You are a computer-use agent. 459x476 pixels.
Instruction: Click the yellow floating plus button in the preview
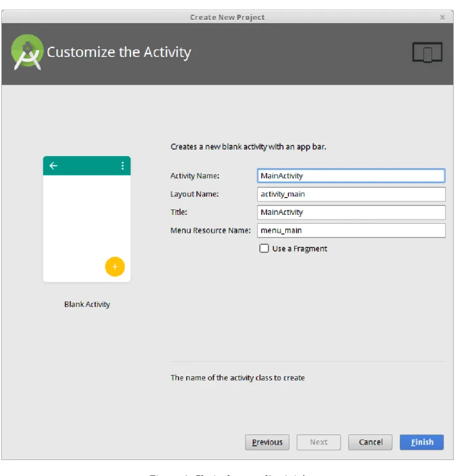point(115,266)
